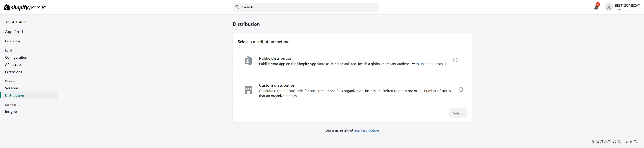Follow the app distribution link
Image resolution: width=644 pixels, height=148 pixels.
366,131
